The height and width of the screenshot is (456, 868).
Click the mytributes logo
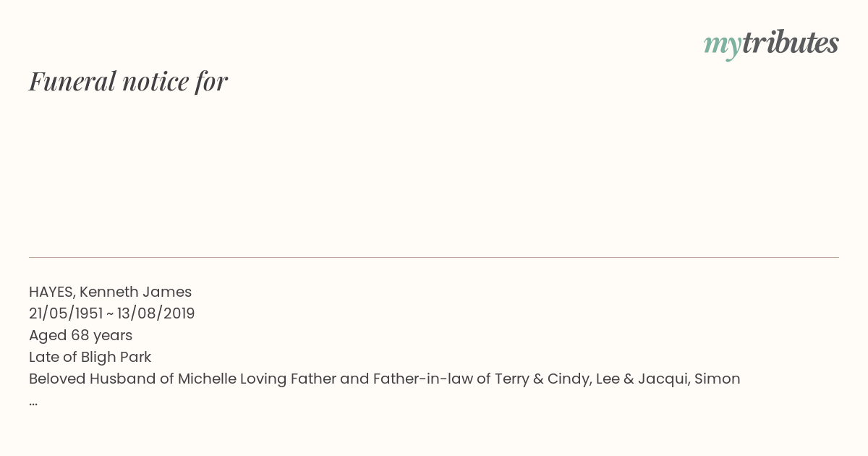coord(771,44)
